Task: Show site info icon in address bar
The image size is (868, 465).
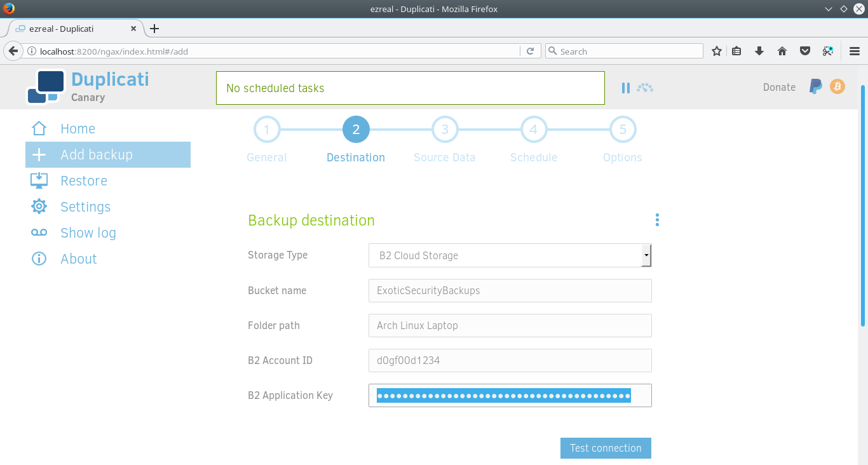Action: (31, 51)
